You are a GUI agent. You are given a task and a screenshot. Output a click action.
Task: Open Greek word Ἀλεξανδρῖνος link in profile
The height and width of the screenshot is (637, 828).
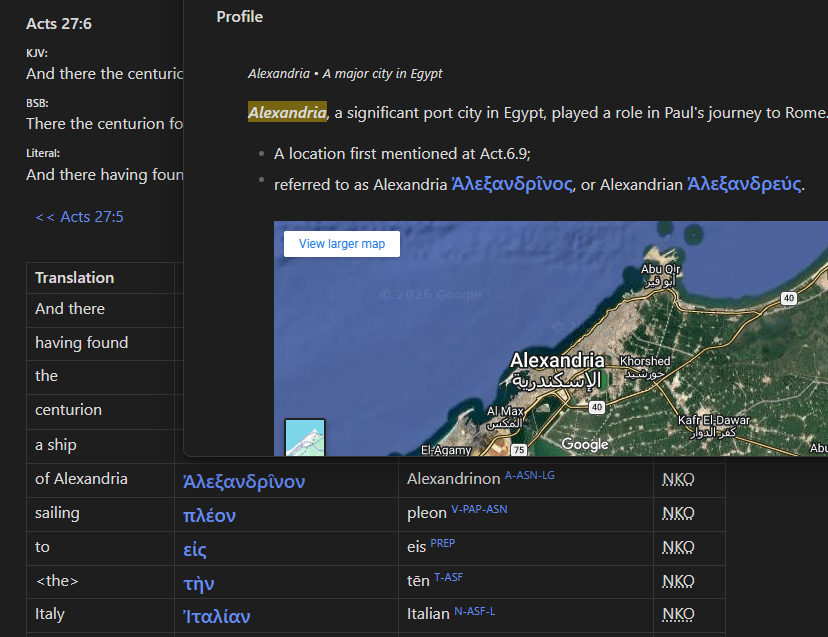[512, 184]
